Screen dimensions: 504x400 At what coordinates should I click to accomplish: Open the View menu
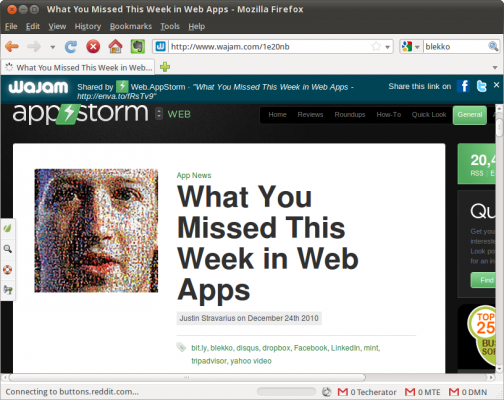click(57, 26)
